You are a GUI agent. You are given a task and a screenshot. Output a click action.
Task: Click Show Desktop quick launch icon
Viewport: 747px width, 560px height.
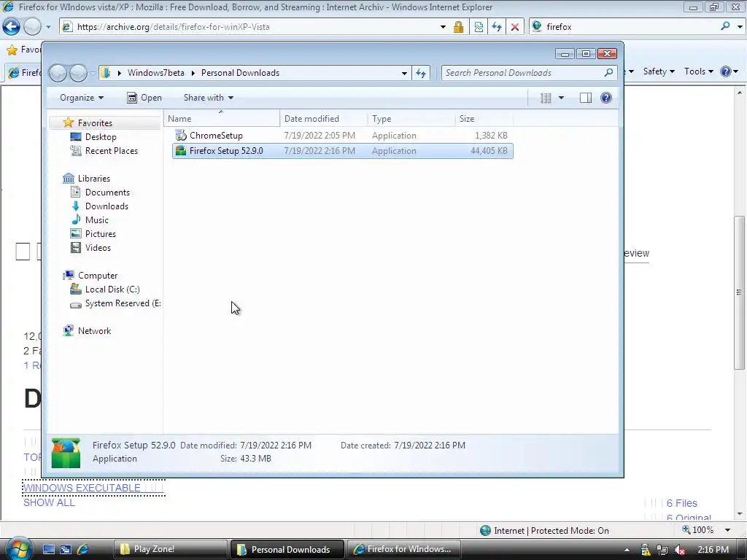coord(49,550)
